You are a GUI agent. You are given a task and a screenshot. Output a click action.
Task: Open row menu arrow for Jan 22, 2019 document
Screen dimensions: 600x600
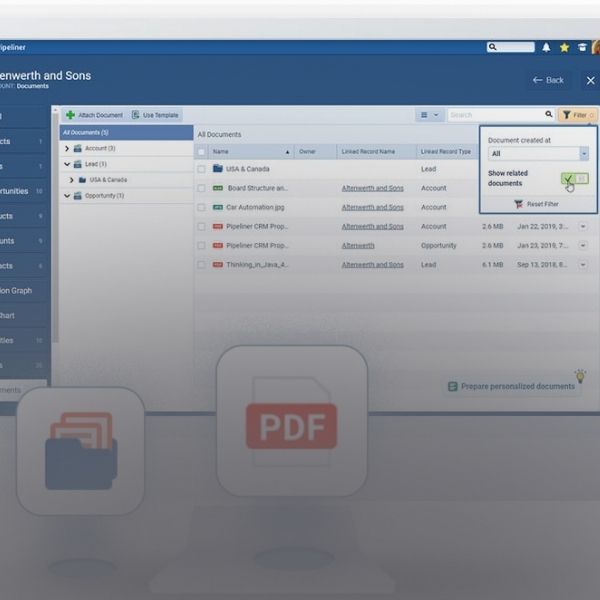click(583, 227)
